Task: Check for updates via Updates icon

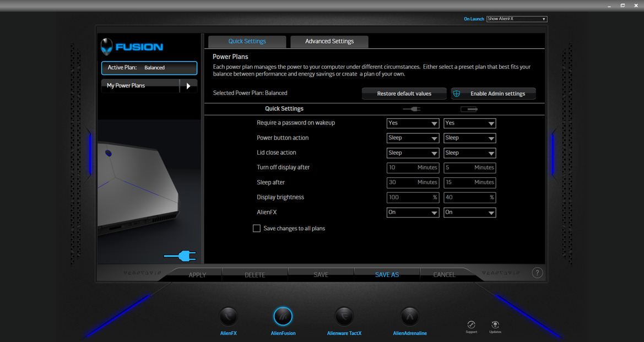Action: 495,325
